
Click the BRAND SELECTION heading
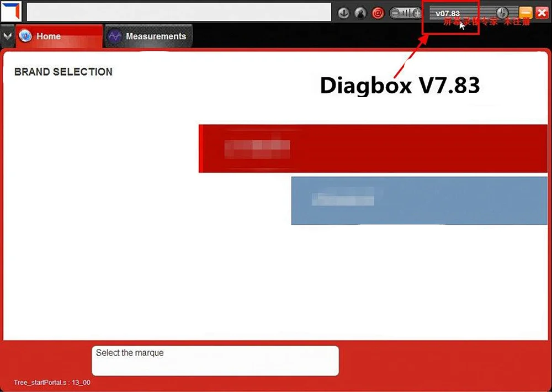(x=63, y=72)
